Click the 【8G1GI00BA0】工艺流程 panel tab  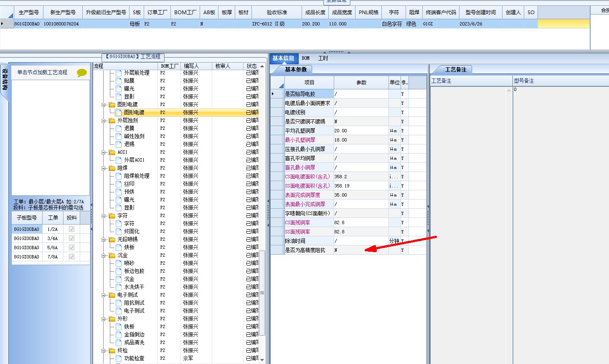[133, 57]
